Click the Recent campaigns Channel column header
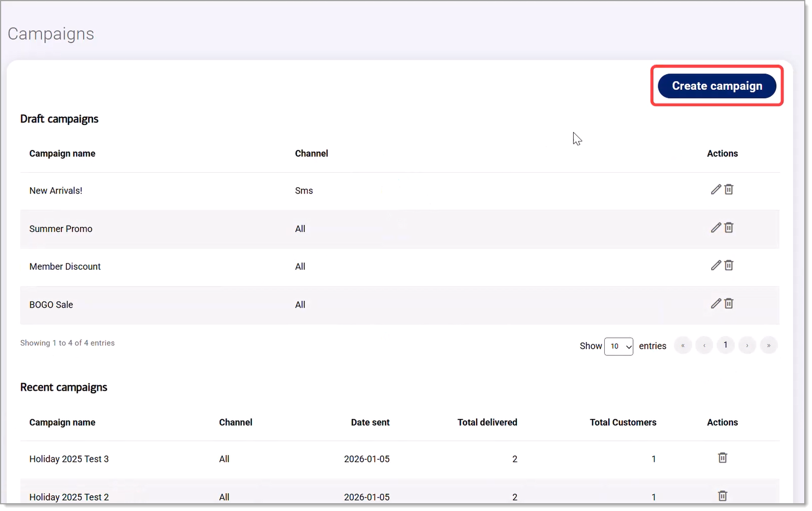812x511 pixels. 236,422
